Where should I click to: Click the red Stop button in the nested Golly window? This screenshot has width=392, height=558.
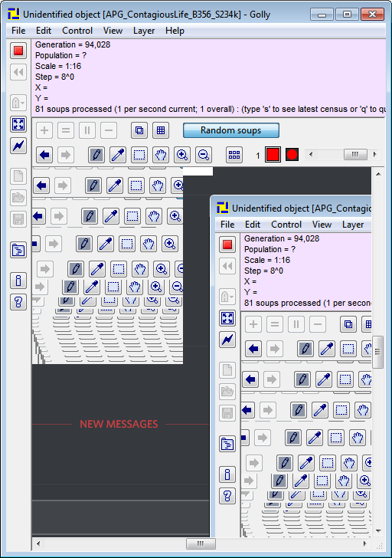tap(227, 245)
